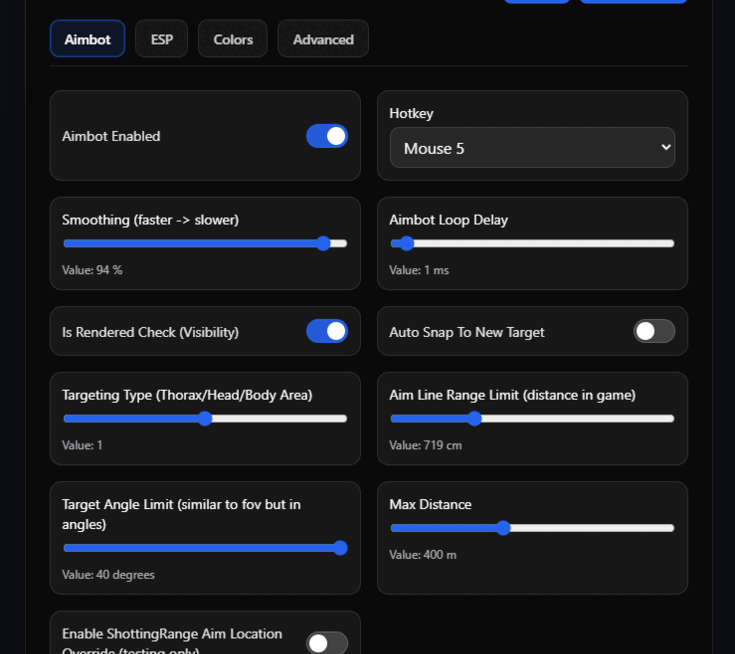735x654 pixels.
Task: Disable the Aimbot Enabled toggle
Action: point(327,136)
